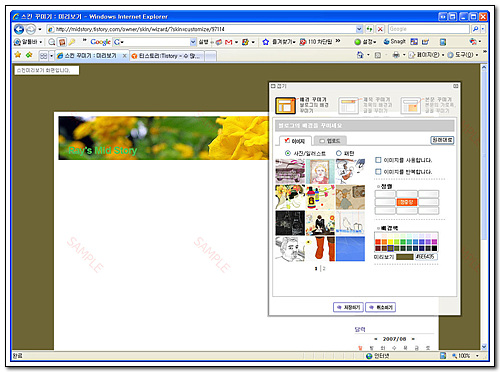This screenshot has width=500, height=372.
Task: Click the blue star bookmarks toolbar icon
Action: (x=265, y=42)
